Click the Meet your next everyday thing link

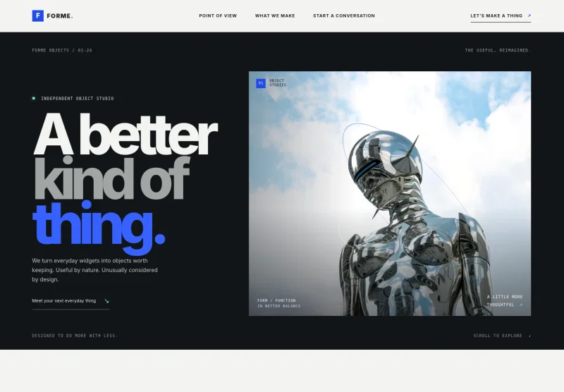pos(70,302)
